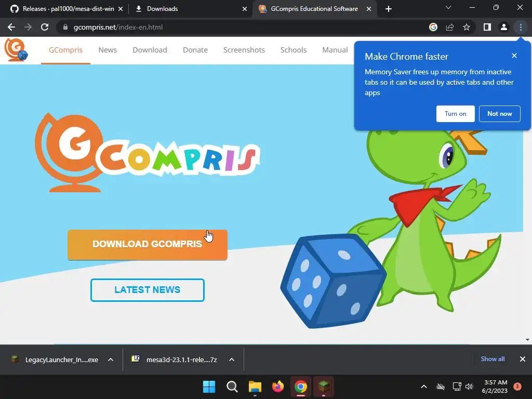Open the notification badge in the taskbar
The height and width of the screenshot is (399, 532).
517,387
